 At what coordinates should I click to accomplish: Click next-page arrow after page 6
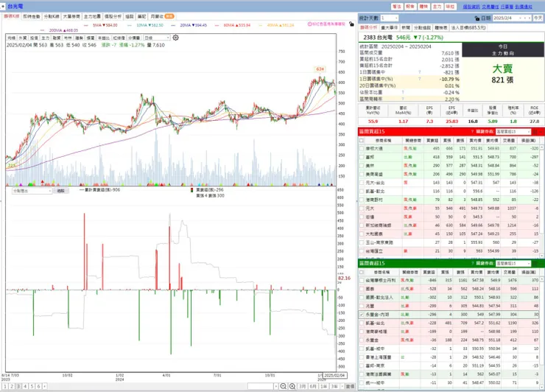click(x=44, y=386)
